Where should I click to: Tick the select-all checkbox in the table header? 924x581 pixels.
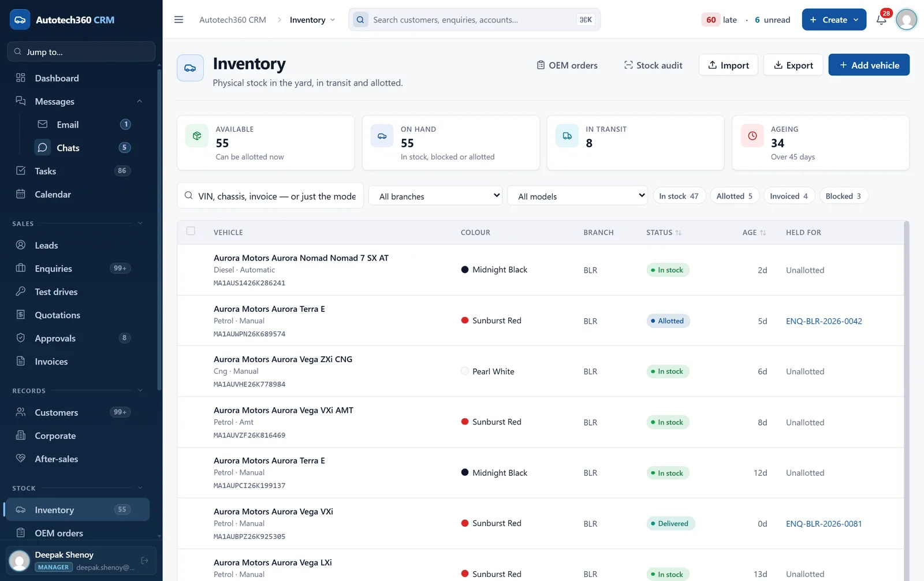point(191,231)
